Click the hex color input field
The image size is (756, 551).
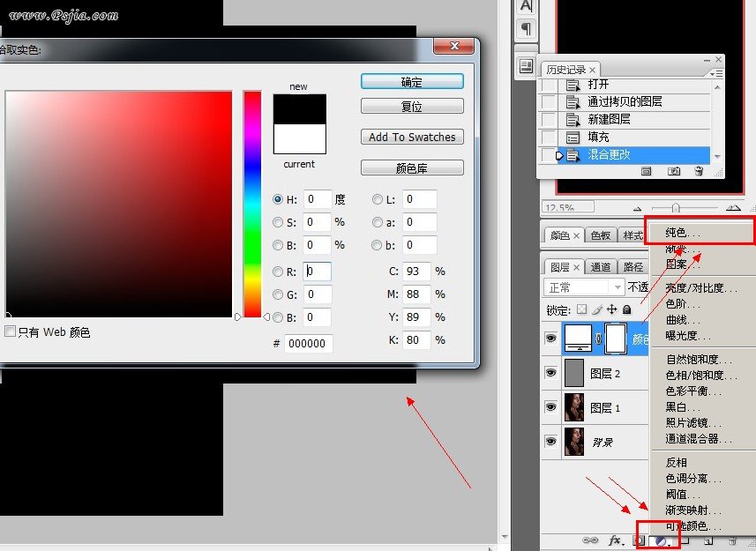tap(309, 344)
